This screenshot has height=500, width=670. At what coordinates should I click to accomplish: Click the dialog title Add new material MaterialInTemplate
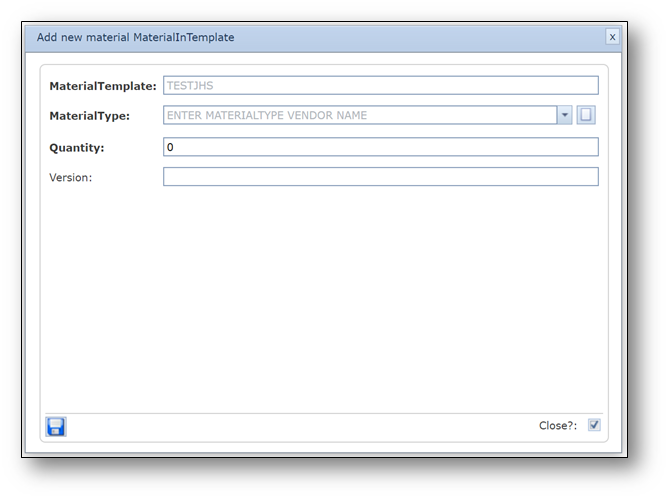click(x=135, y=38)
